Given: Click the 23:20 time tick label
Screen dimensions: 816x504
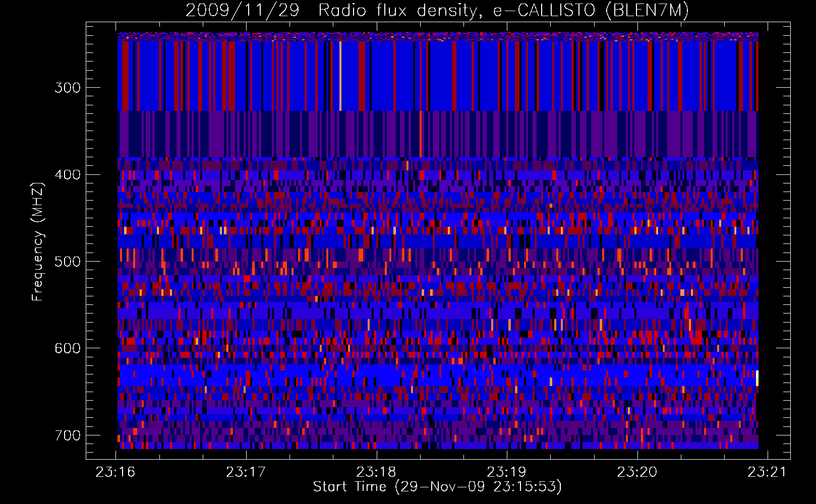Looking at the screenshot, I should click(637, 472).
